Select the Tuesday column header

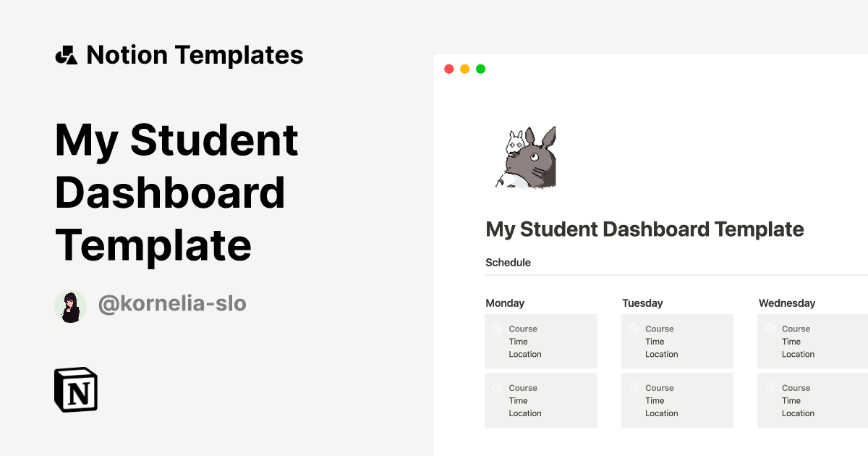[x=642, y=303]
